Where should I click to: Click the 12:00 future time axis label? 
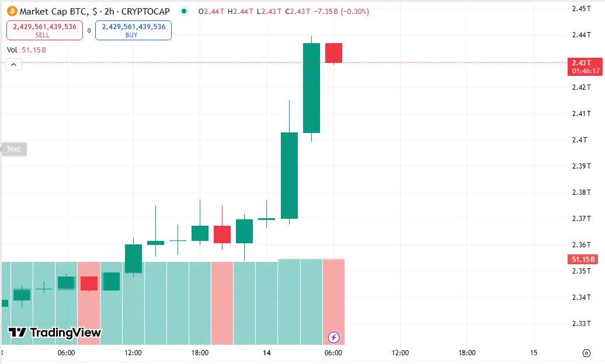[400, 353]
